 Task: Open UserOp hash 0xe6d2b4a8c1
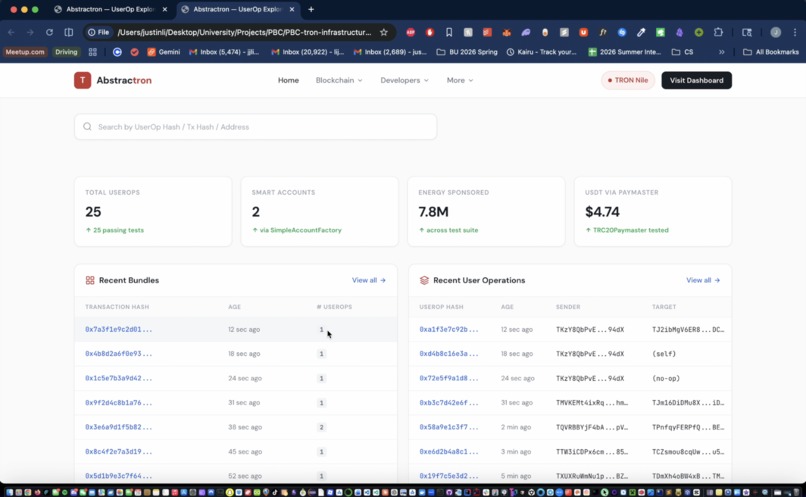(x=448, y=451)
